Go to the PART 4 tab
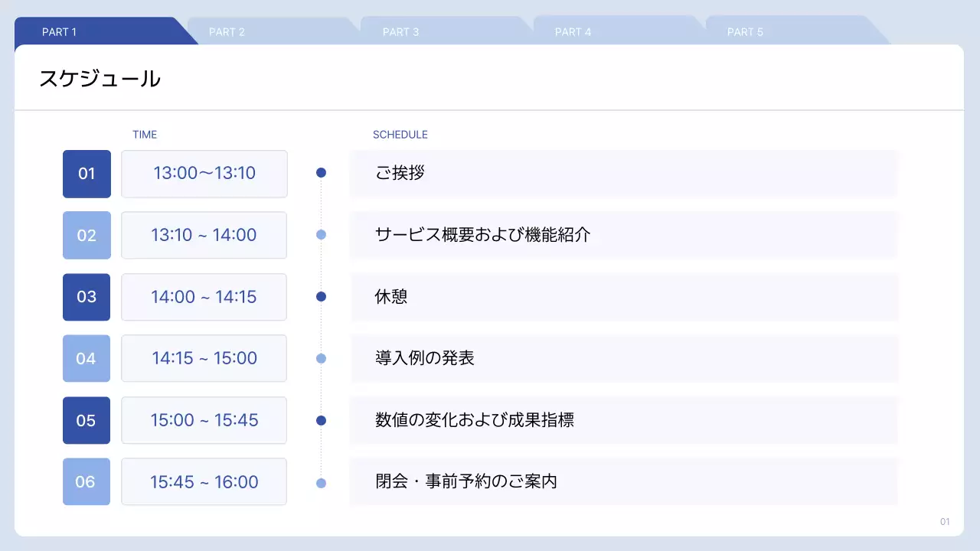980x551 pixels. 610,32
